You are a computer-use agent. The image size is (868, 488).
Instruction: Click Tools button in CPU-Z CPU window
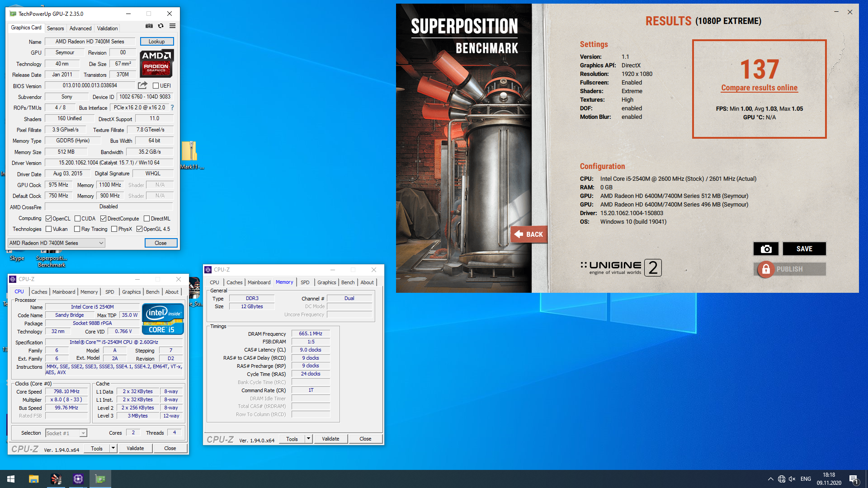97,448
